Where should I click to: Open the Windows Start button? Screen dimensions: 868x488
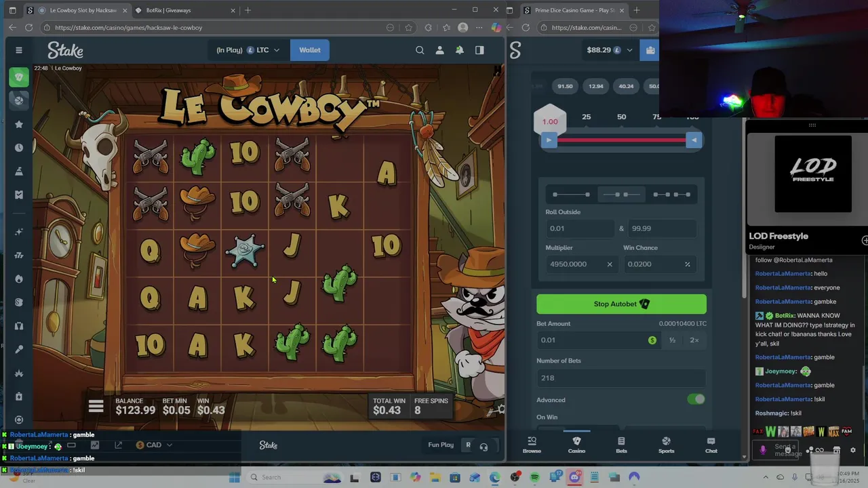[234, 477]
